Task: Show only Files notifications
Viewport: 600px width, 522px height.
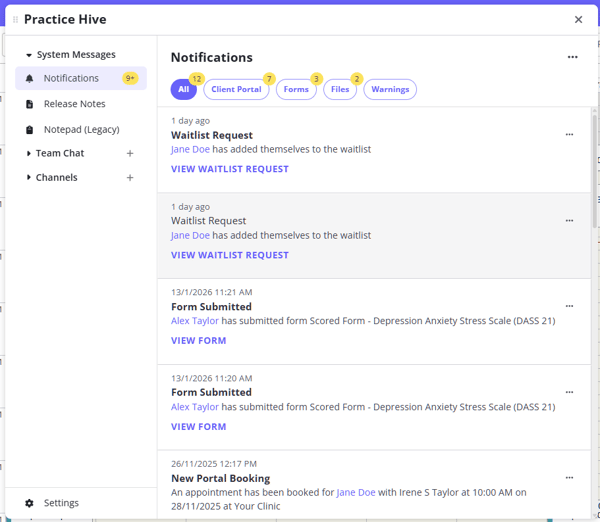Action: point(340,90)
